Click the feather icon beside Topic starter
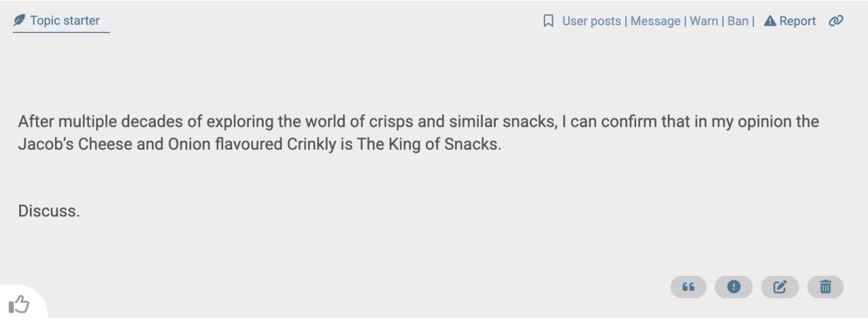 pos(19,20)
